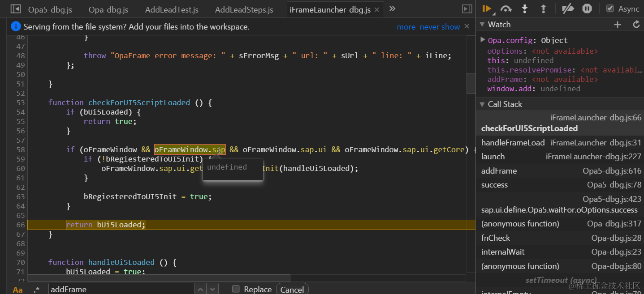Click line number 66 in the gutter
Image resolution: width=644 pixels, height=294 pixels.
(x=20, y=225)
